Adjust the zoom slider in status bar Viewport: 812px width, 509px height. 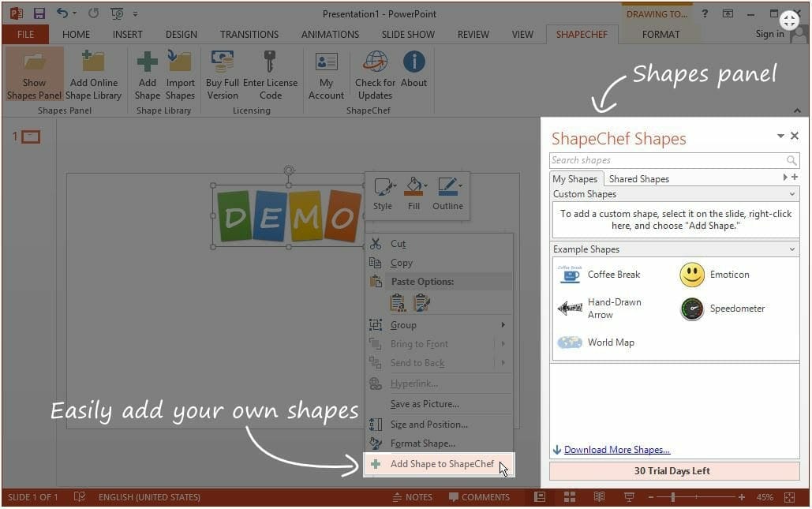coord(673,497)
